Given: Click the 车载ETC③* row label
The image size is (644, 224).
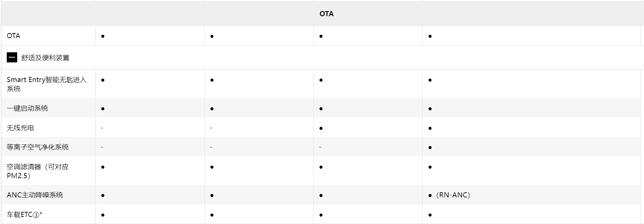Looking at the screenshot, I should (x=25, y=215).
